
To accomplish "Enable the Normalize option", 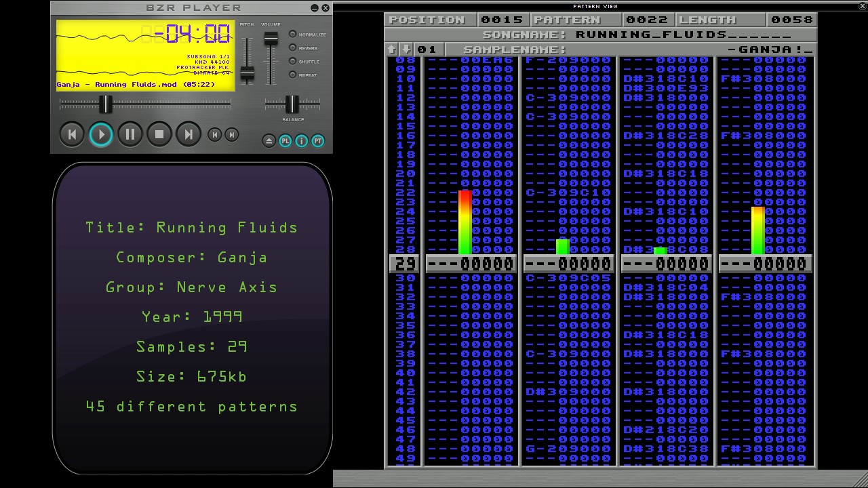I will click(293, 34).
